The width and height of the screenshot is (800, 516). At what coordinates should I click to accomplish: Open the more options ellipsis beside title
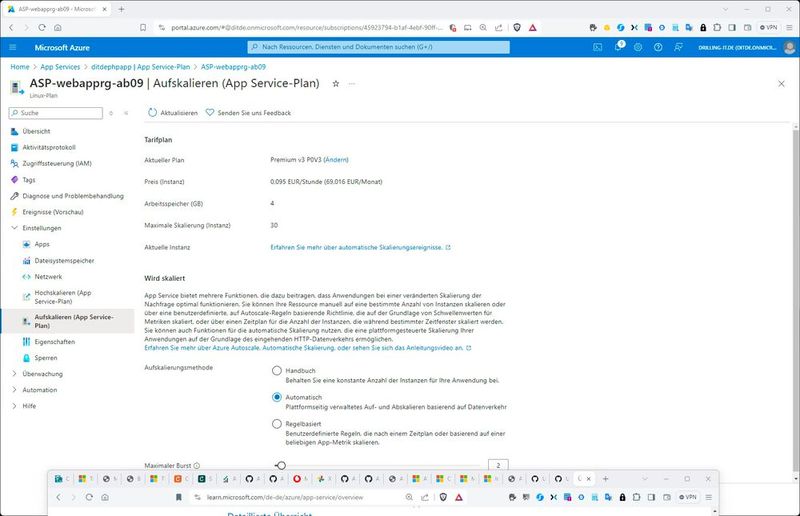click(352, 84)
